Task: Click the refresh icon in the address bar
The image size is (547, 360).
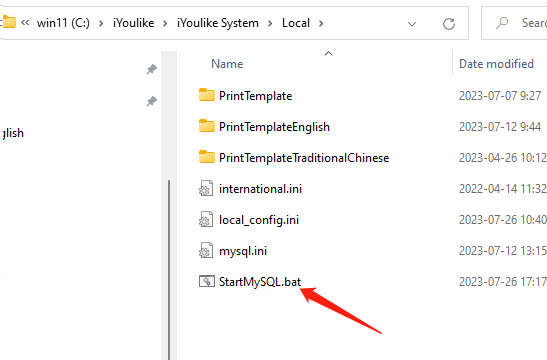Action: (449, 24)
